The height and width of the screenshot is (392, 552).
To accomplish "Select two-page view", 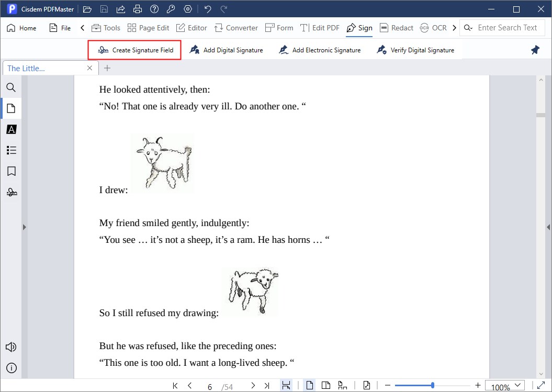I will click(326, 385).
